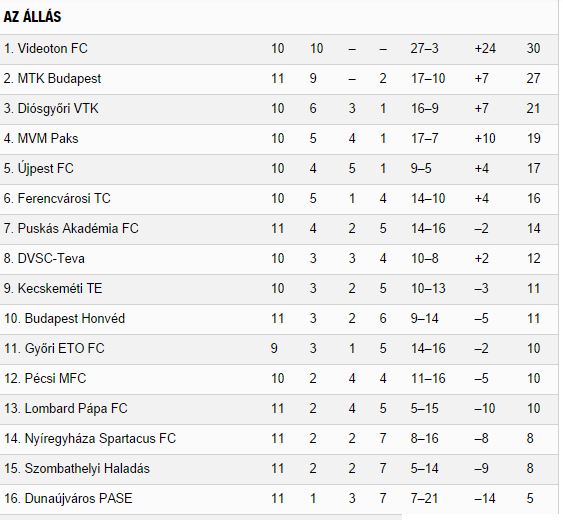Open Dunaújváros PASE row
The width and height of the screenshot is (563, 520).
[279, 499]
